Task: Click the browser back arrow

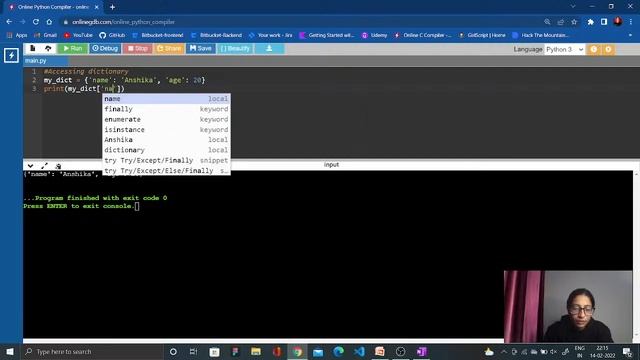Action: (9, 22)
